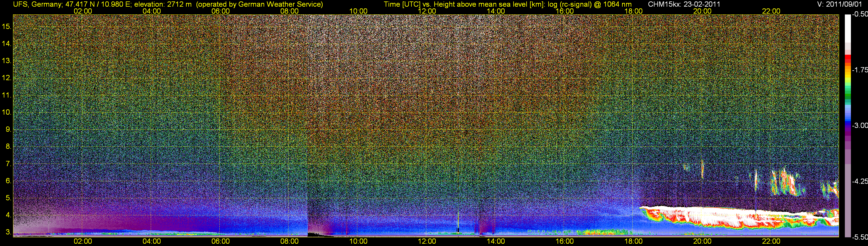Click the "06:00" label on the top time axis
This screenshot has width=868, height=246.
[x=220, y=11]
